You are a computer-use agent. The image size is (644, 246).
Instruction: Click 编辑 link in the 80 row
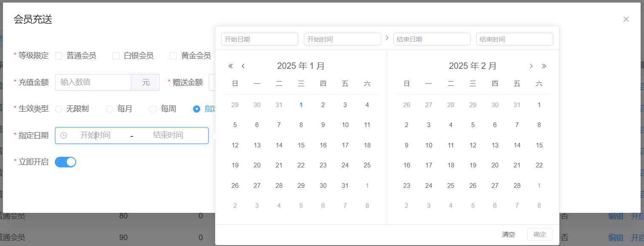[x=616, y=216]
